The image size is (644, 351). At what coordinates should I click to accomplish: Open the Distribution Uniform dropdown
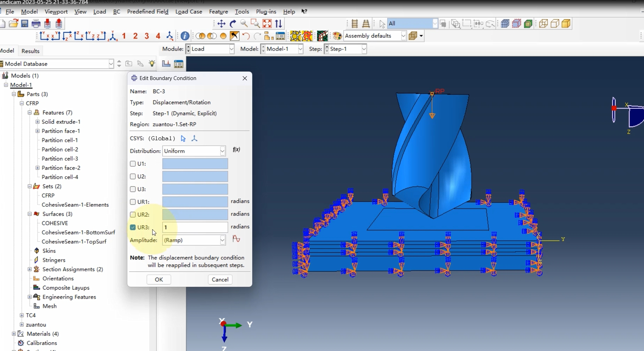194,151
